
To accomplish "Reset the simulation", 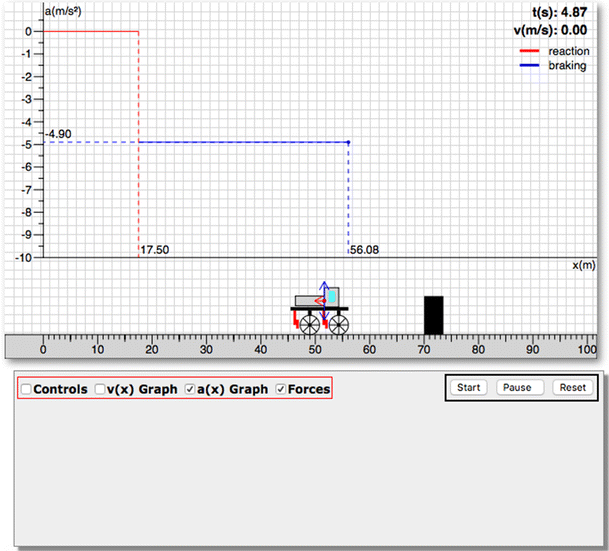I will pyautogui.click(x=573, y=387).
